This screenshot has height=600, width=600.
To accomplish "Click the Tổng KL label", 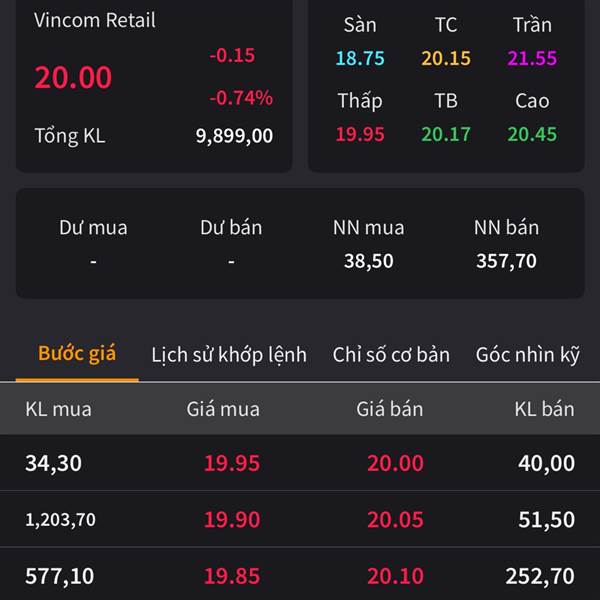I will [x=70, y=136].
